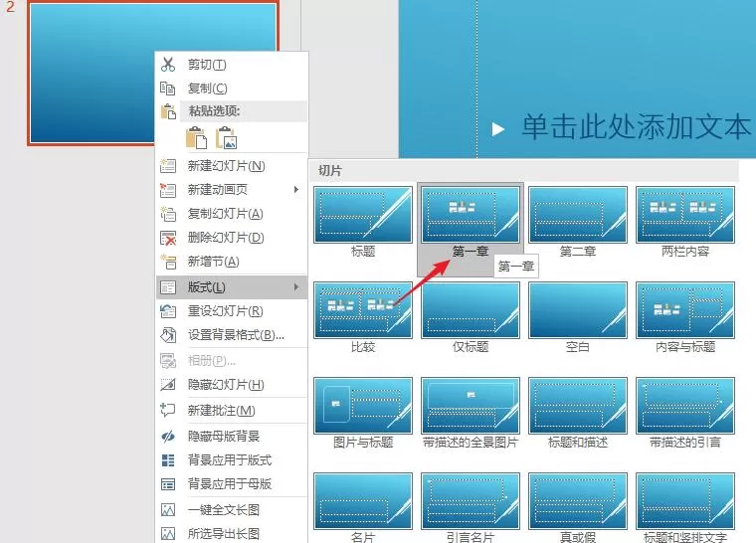
Task: Click the 背景应用于母版 icon
Action: 168,484
